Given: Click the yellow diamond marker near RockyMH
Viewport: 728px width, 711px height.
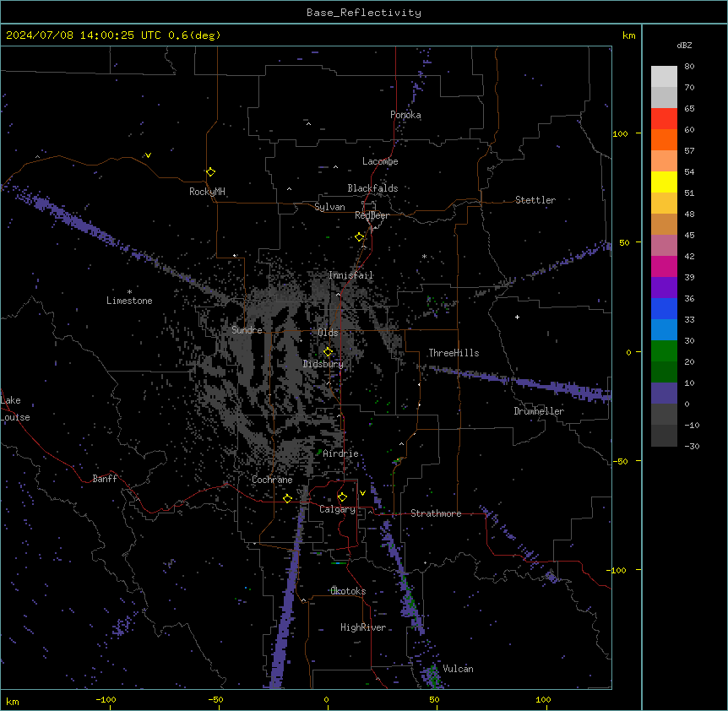Looking at the screenshot, I should [211, 172].
